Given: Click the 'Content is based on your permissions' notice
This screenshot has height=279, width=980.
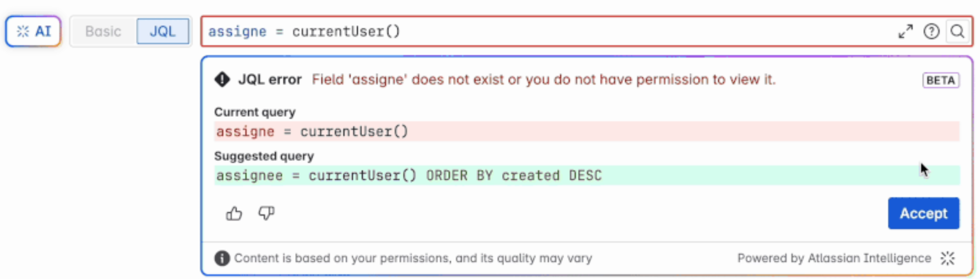Looking at the screenshot, I should [413, 258].
